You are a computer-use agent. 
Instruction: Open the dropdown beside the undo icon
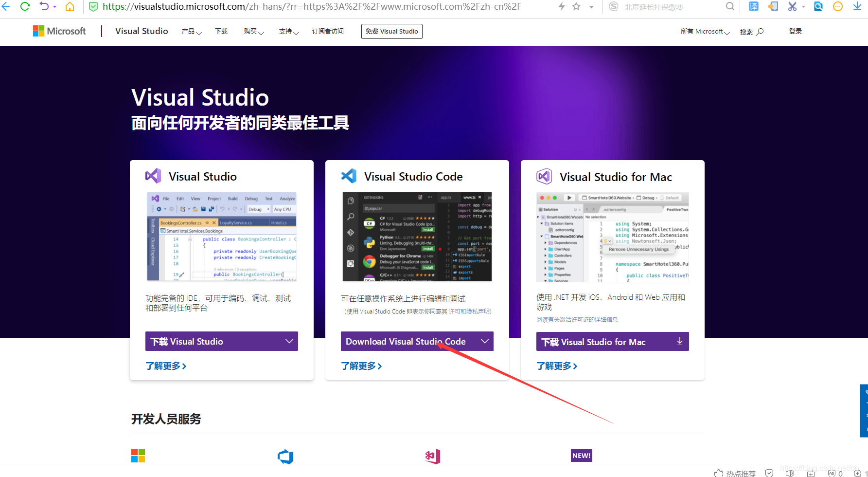55,7
